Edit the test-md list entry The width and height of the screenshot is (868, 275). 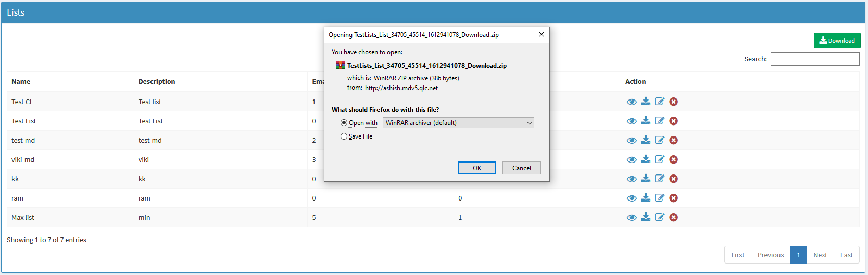pos(660,140)
